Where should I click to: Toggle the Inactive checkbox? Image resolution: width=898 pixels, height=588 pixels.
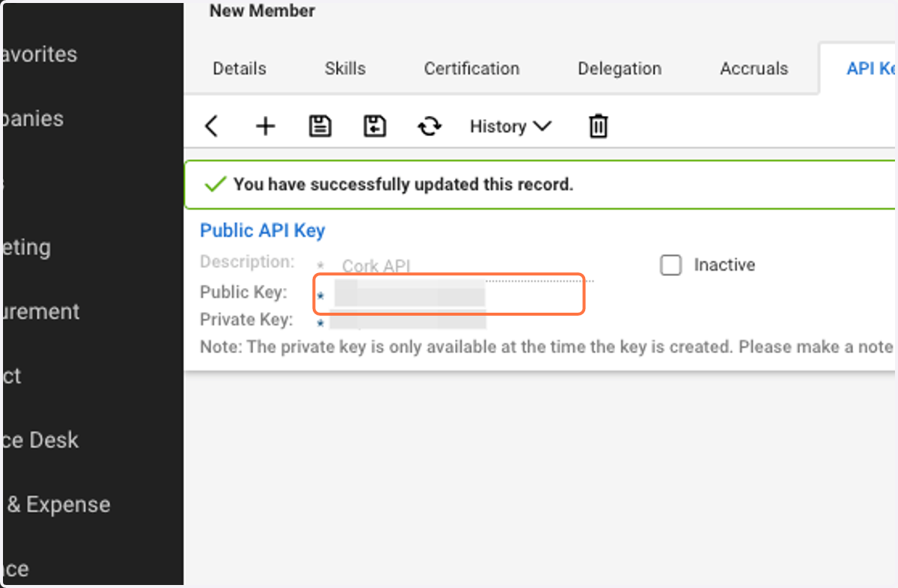pos(671,265)
